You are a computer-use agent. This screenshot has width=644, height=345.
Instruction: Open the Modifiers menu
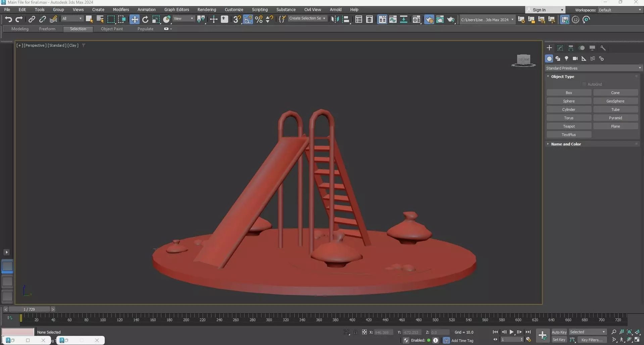coord(121,10)
